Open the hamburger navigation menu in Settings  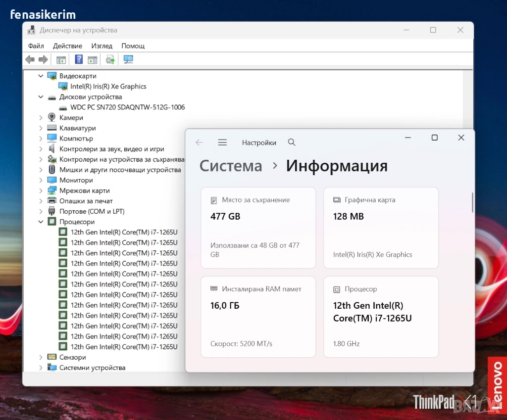tap(222, 142)
